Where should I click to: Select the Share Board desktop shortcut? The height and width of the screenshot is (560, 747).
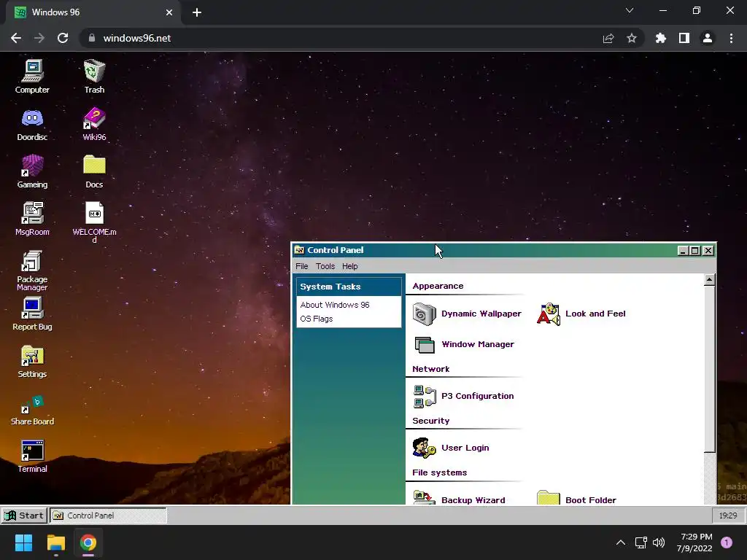pos(32,410)
